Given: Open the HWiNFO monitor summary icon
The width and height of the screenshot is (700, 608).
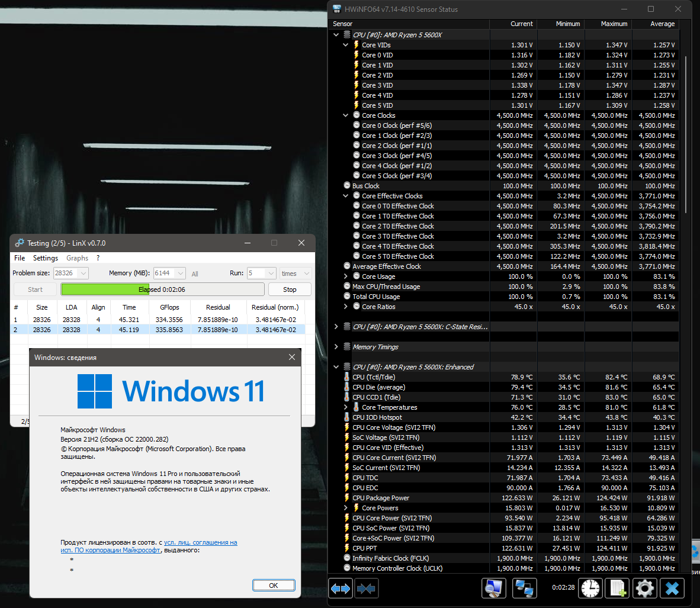Looking at the screenshot, I should click(494, 588).
